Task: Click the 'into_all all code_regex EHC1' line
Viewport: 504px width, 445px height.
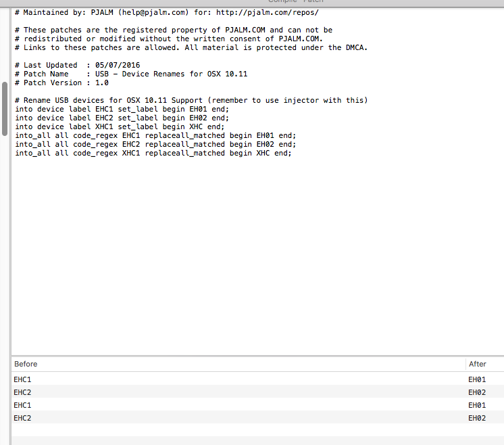Action: [155, 135]
